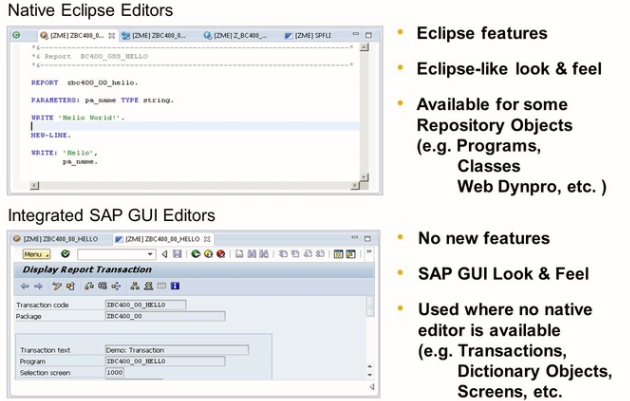Click the left navigation arrow under title
630x401 pixels.
pos(25,286)
